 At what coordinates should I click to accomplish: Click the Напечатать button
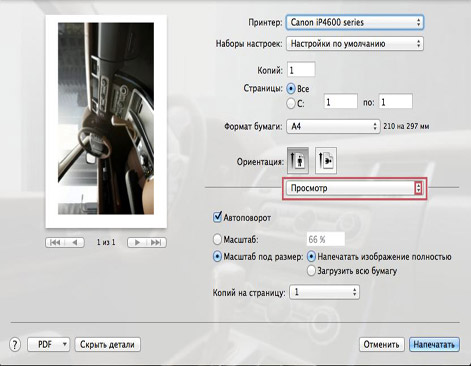tap(434, 344)
